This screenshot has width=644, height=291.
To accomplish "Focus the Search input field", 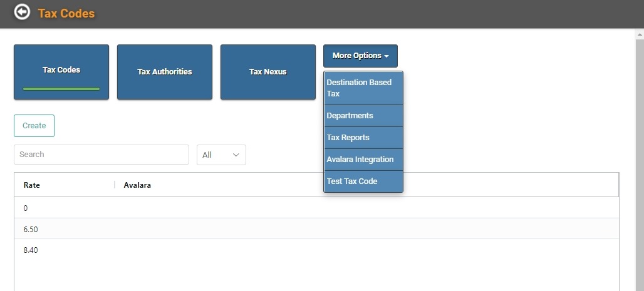I will click(101, 155).
